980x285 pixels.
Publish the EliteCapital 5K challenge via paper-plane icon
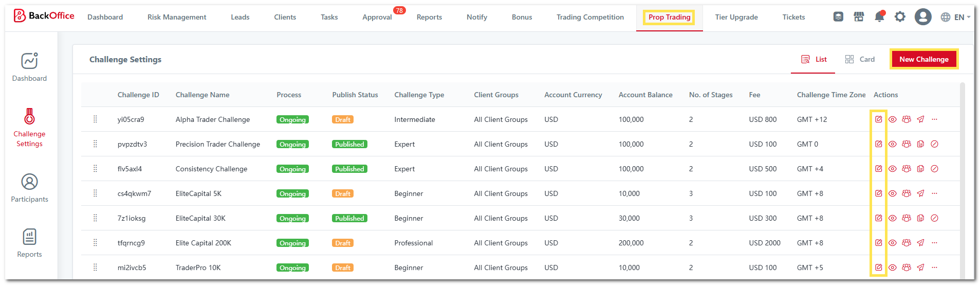[920, 193]
